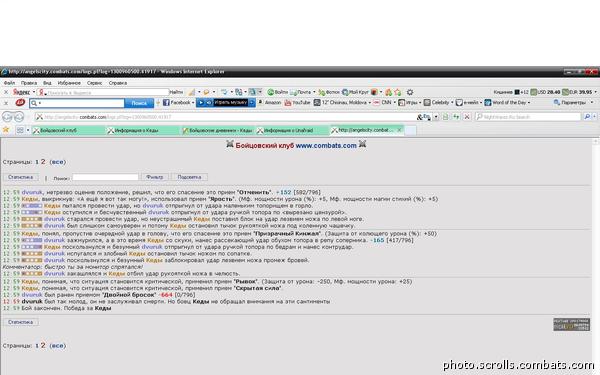Click the Favorites star icon
Image resolution: width=600 pixels, height=375 pixels.
point(6,130)
